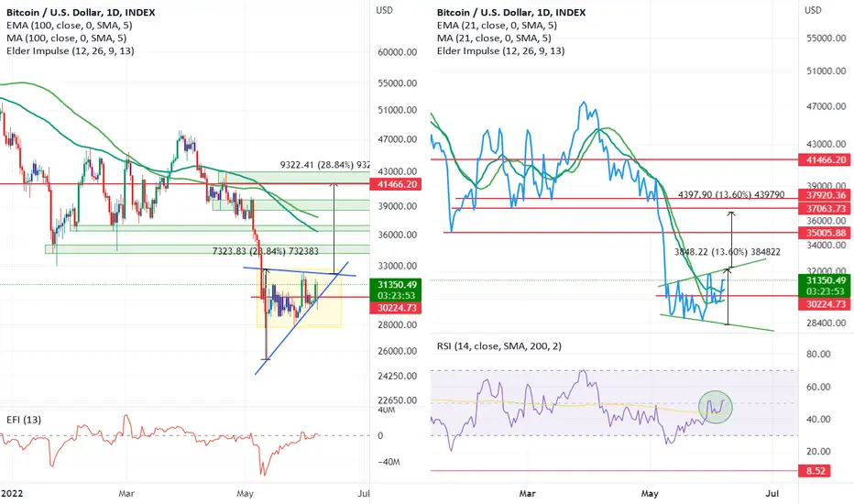This screenshot has width=854, height=504.
Task: Click the USD currency label above right price axis
Action: (x=813, y=10)
